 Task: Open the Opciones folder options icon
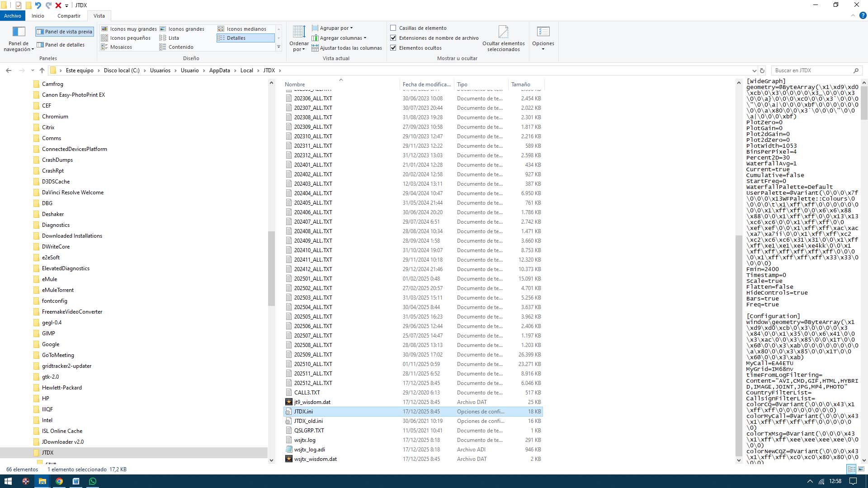(x=542, y=32)
